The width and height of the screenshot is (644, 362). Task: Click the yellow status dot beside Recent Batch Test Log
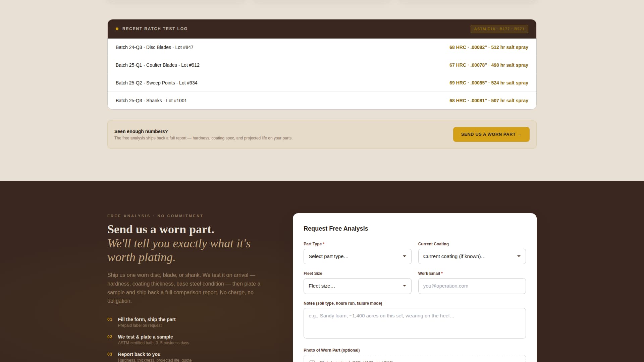(117, 29)
